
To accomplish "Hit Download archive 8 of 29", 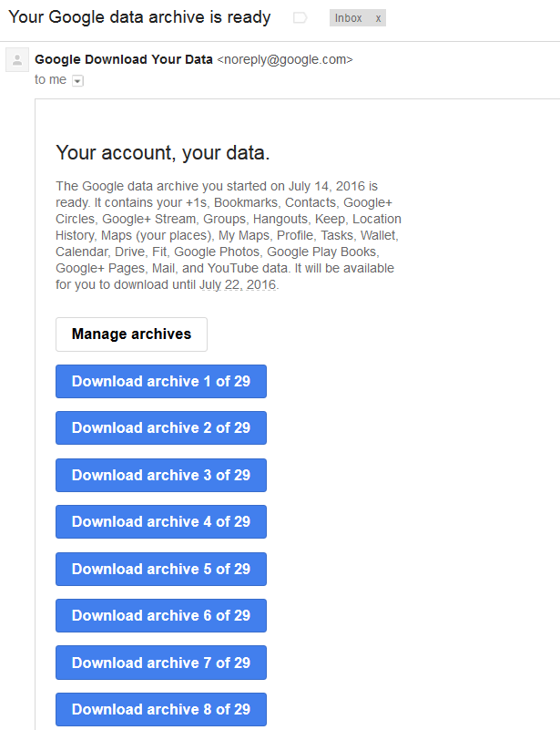I will (x=161, y=710).
